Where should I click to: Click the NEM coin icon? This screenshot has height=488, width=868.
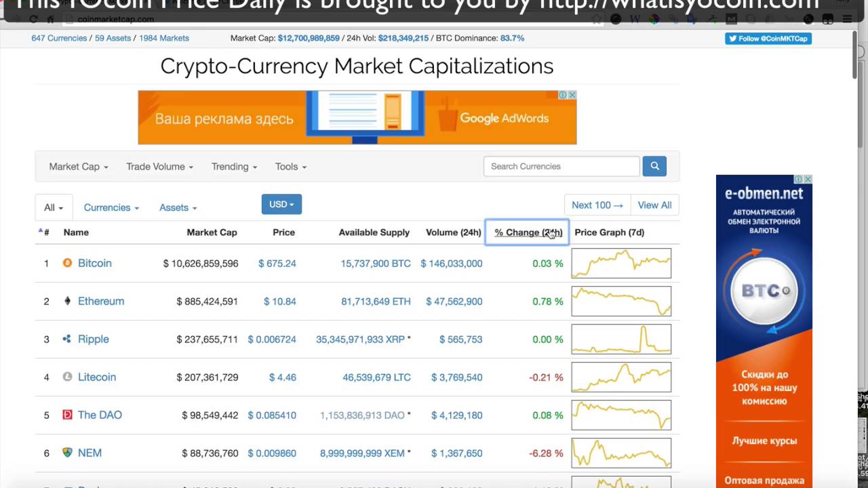tap(67, 453)
